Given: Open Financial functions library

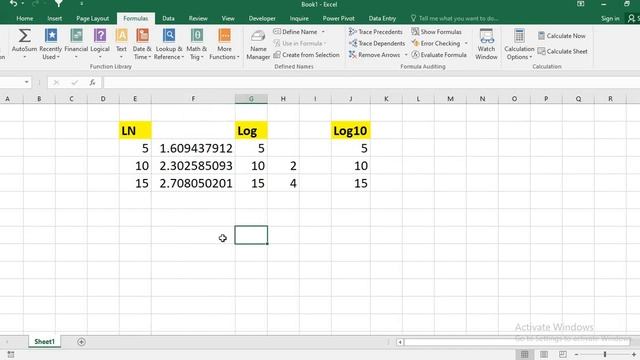Looking at the screenshot, I should click(76, 44).
